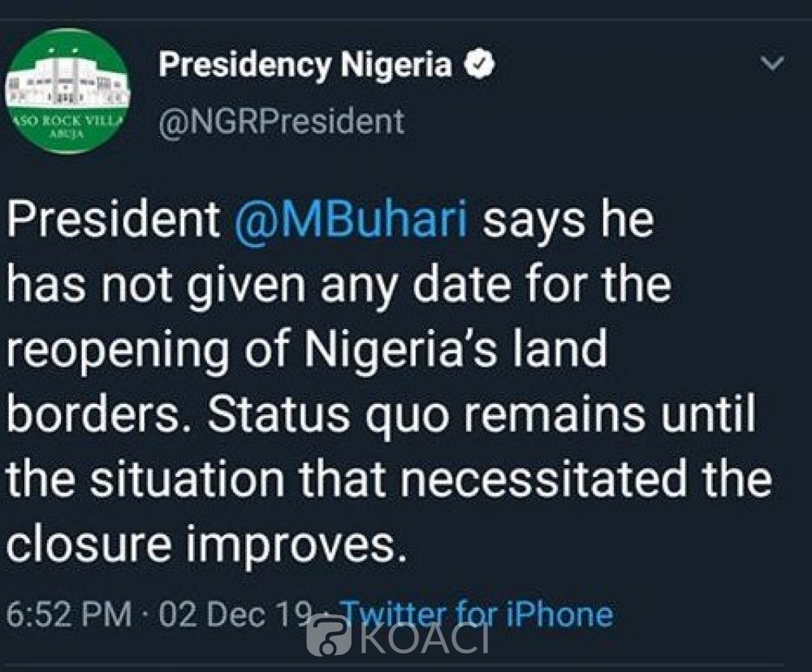Image resolution: width=812 pixels, height=672 pixels.
Task: Click the word "Nigeria's" in tweet body
Action: point(388,351)
